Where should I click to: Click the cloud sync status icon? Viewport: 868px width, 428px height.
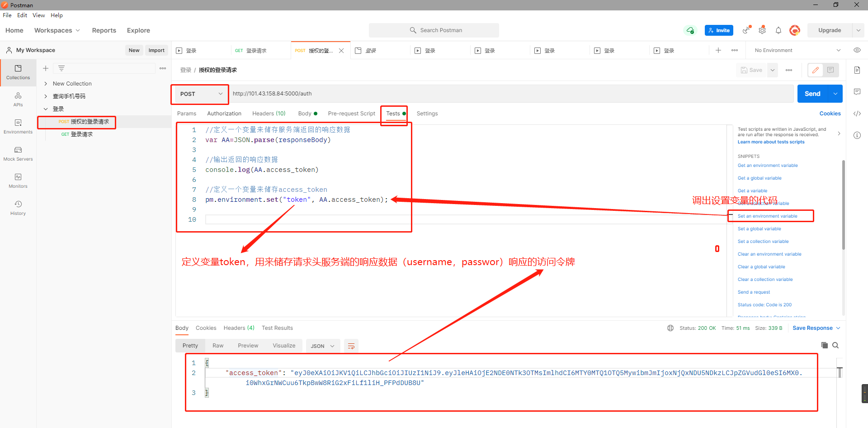[x=690, y=30]
